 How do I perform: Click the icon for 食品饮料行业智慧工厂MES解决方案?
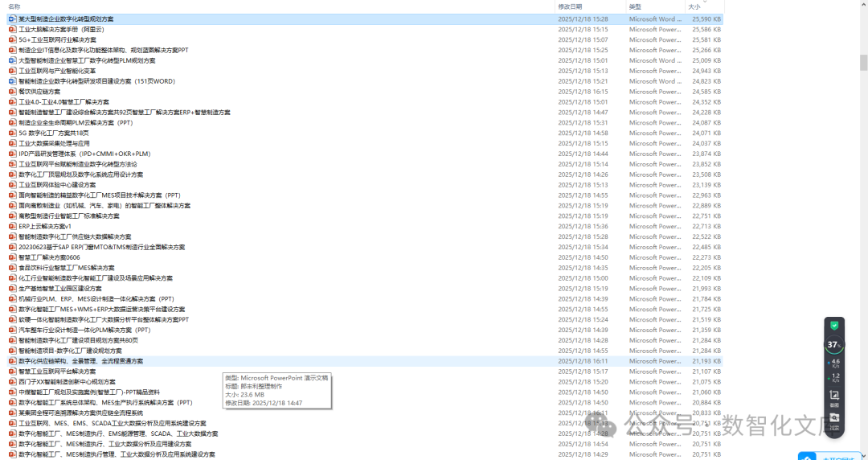click(13, 268)
